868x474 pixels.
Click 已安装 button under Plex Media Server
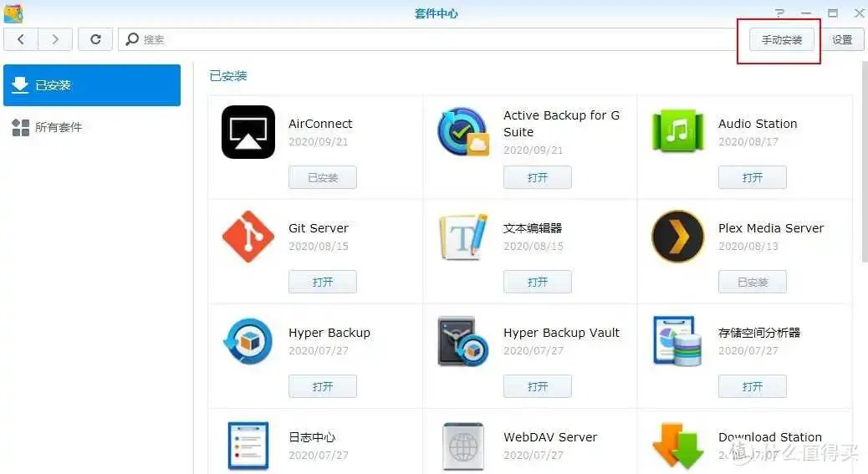(753, 282)
